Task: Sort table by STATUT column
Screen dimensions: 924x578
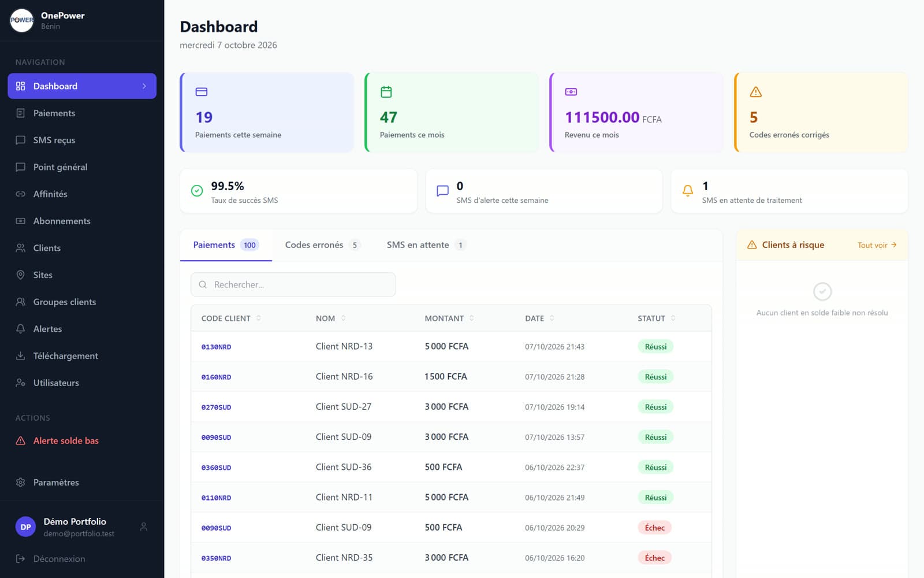Action: click(657, 318)
